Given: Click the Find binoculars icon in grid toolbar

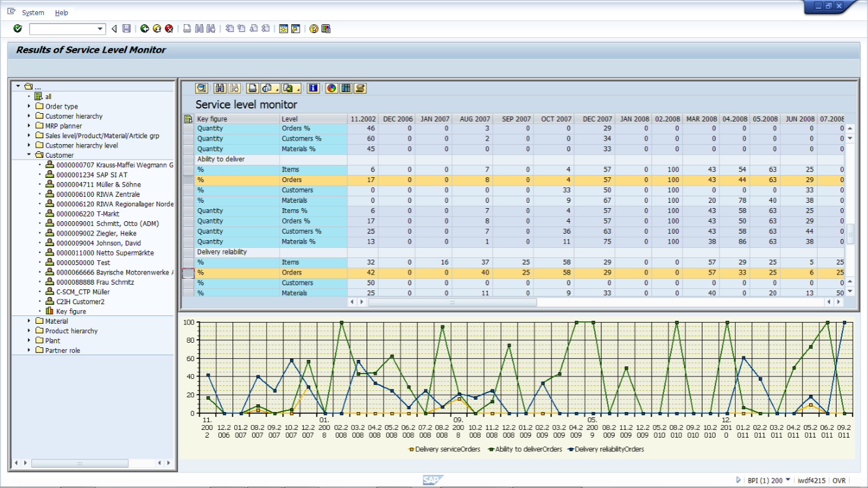Looking at the screenshot, I should click(x=220, y=88).
